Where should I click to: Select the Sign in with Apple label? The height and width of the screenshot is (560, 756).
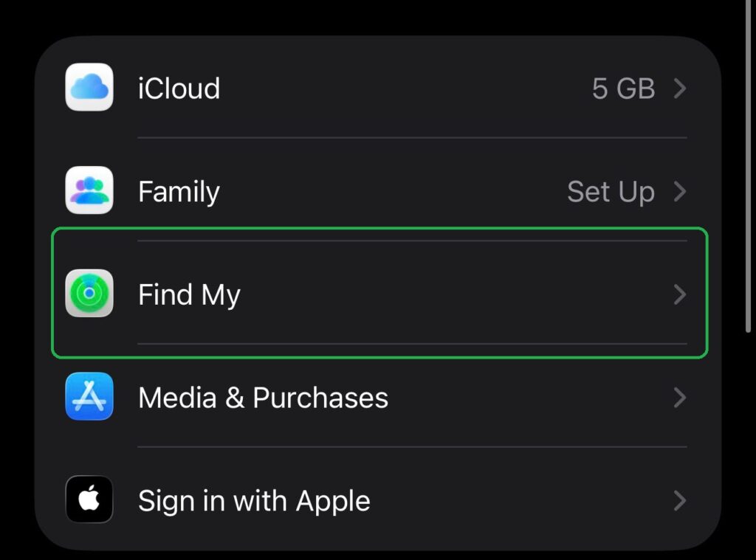[254, 501]
